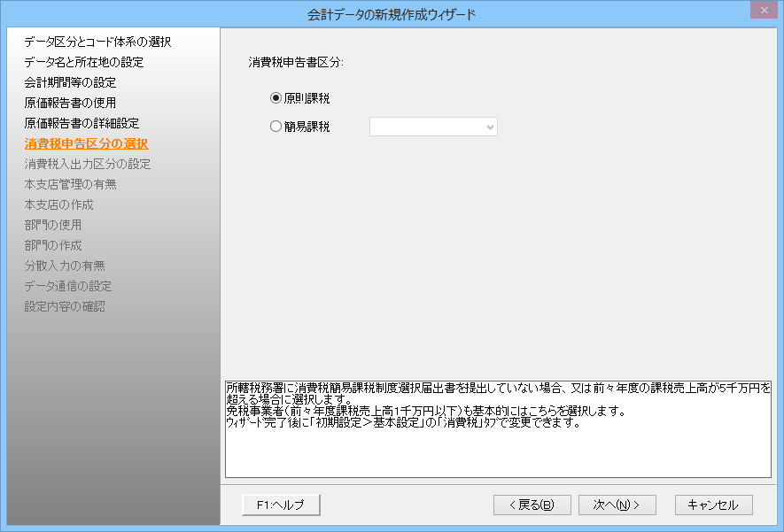
Task: Open the 簡易課税 business type dropdown
Action: pyautogui.click(x=433, y=127)
